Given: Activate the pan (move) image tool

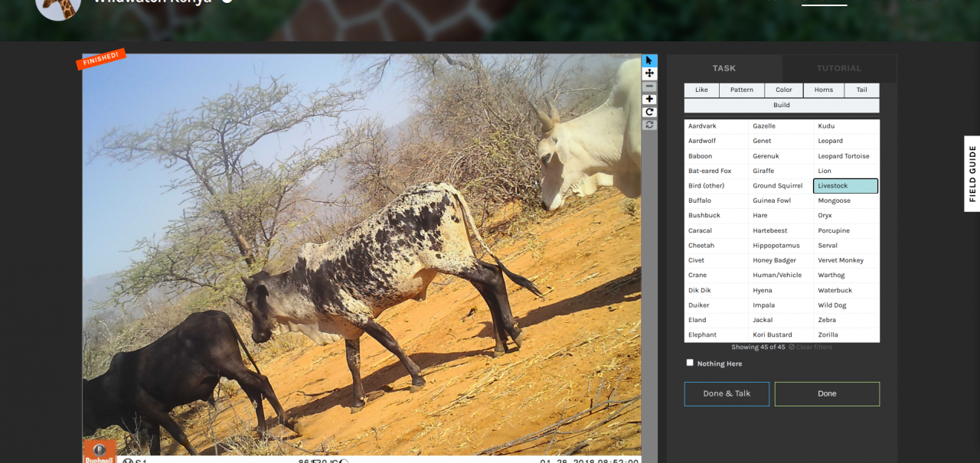Looking at the screenshot, I should pyautogui.click(x=649, y=73).
